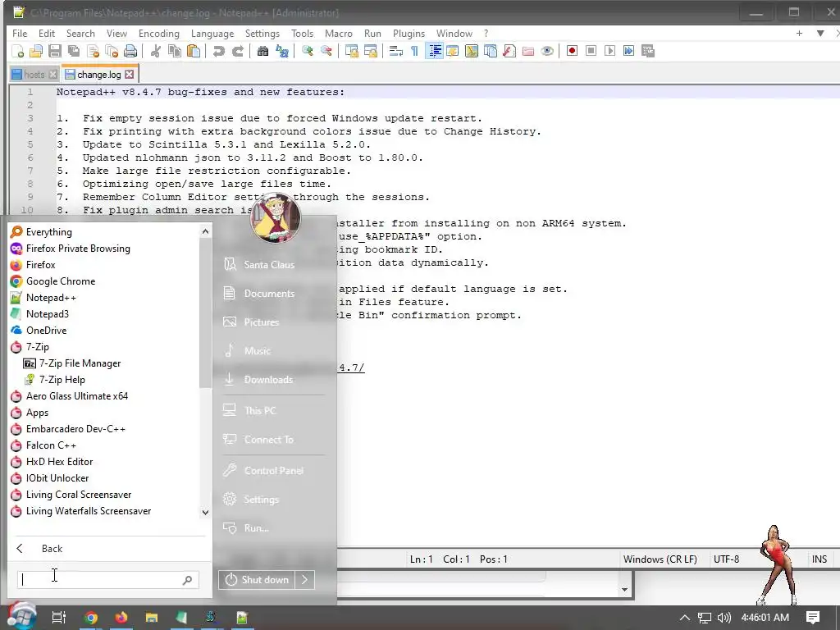Open the Language menu
840x630 pixels.
(212, 33)
